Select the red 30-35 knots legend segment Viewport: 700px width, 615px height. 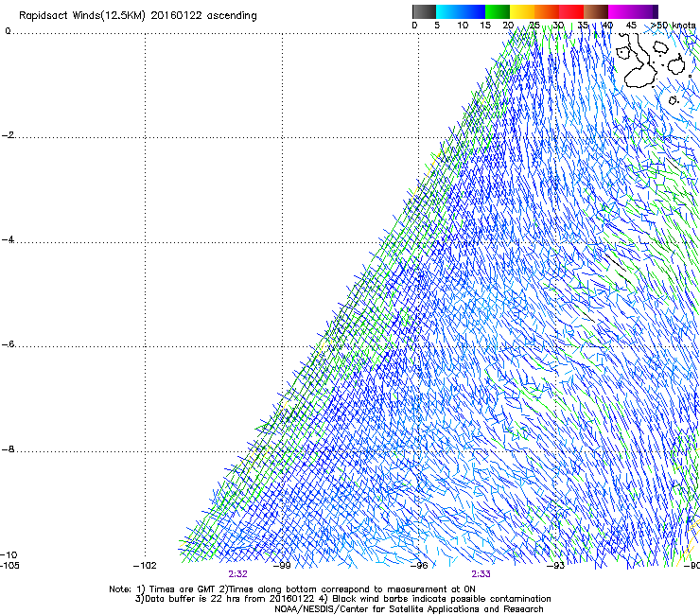(571, 11)
